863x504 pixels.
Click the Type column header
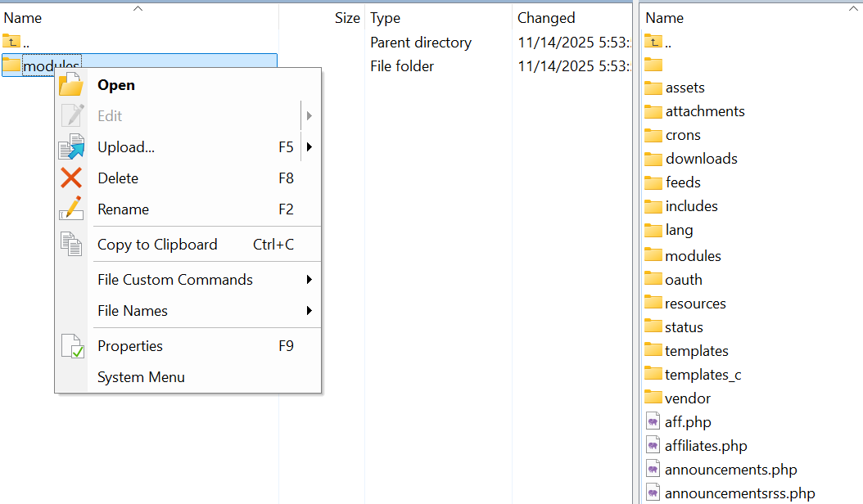tap(385, 17)
